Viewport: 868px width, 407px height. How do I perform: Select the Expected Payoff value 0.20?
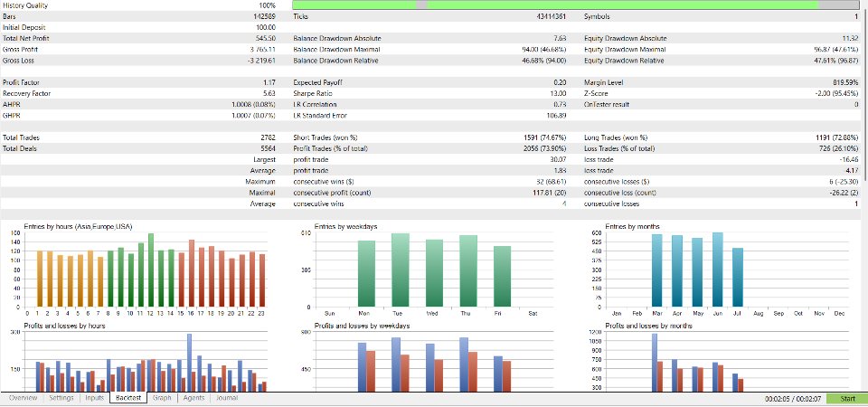(561, 82)
